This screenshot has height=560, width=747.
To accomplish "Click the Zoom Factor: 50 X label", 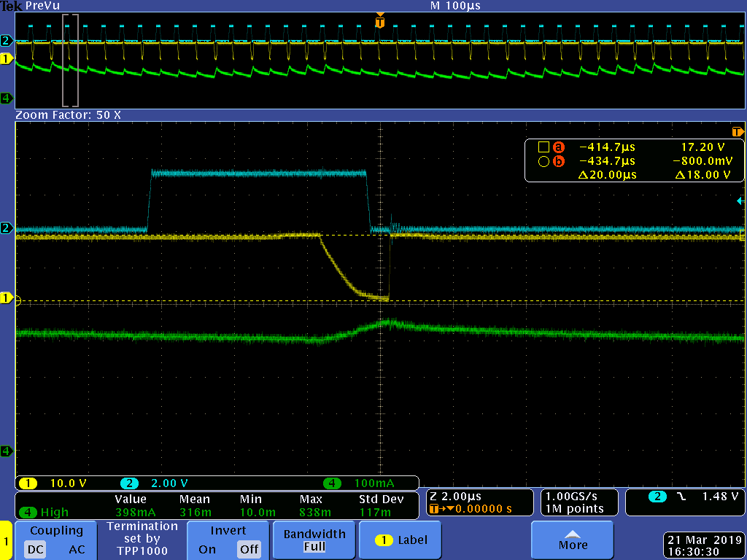I will point(68,114).
